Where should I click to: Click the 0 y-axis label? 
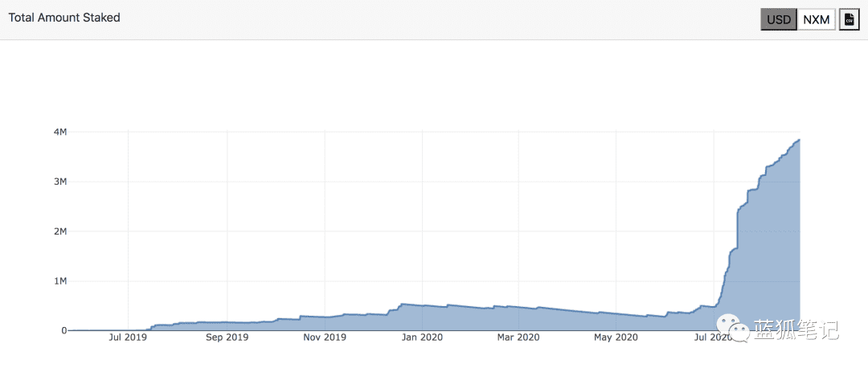(64, 330)
